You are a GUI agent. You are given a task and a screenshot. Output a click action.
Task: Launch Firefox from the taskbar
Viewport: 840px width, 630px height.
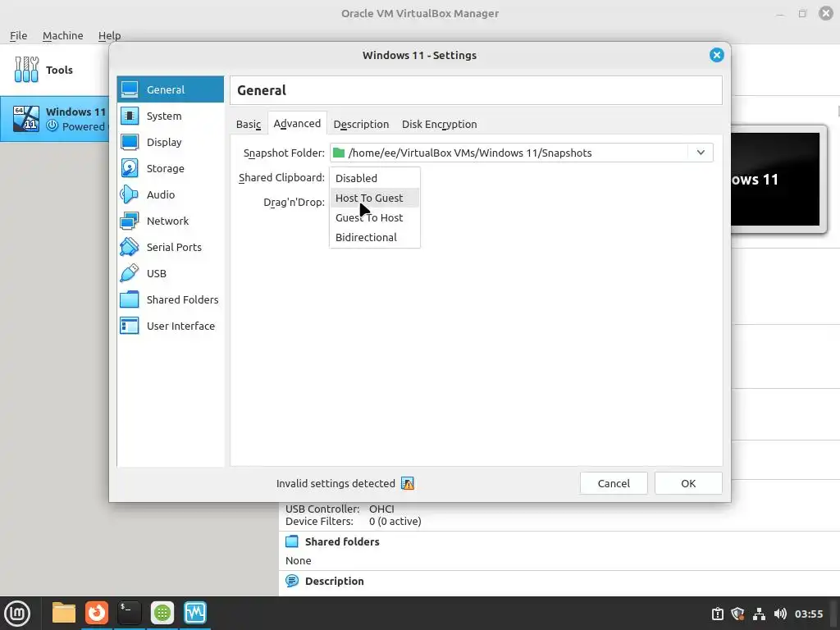97,613
